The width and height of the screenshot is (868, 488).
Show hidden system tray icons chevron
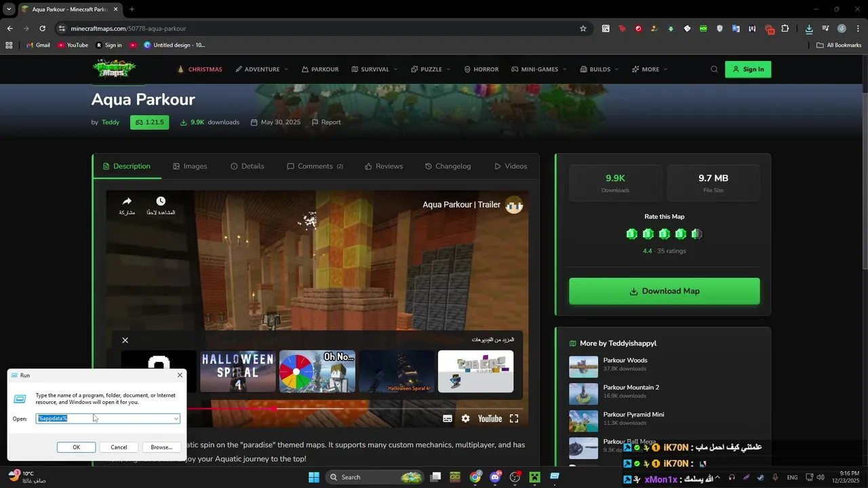(717, 477)
